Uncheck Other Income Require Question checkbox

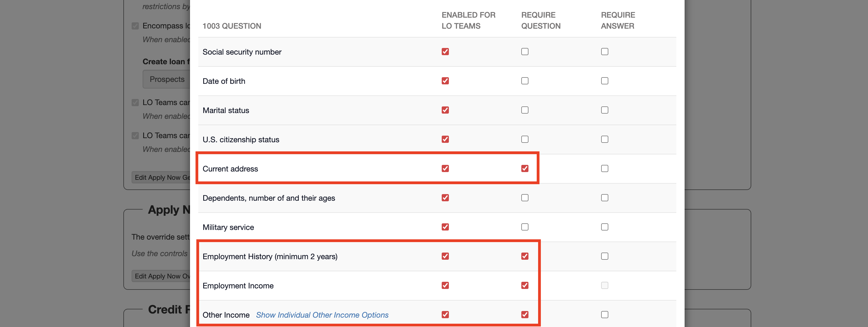click(x=525, y=315)
